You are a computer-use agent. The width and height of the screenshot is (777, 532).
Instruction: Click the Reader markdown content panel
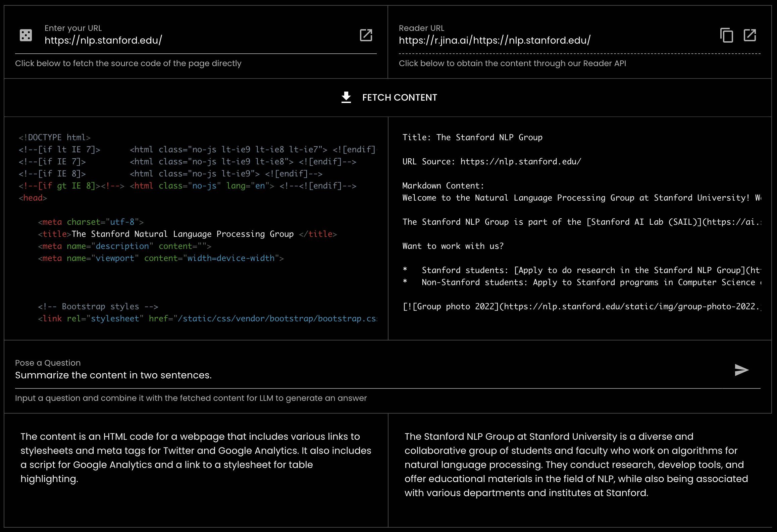click(x=580, y=228)
